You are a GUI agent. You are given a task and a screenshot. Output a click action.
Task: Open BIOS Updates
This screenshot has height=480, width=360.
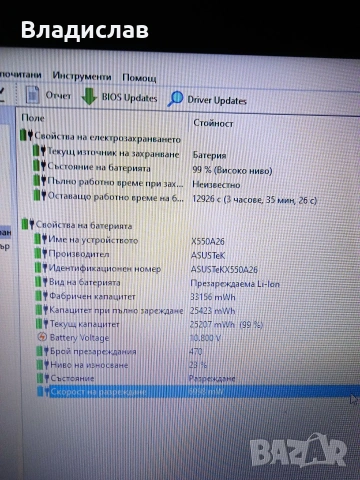[129, 98]
